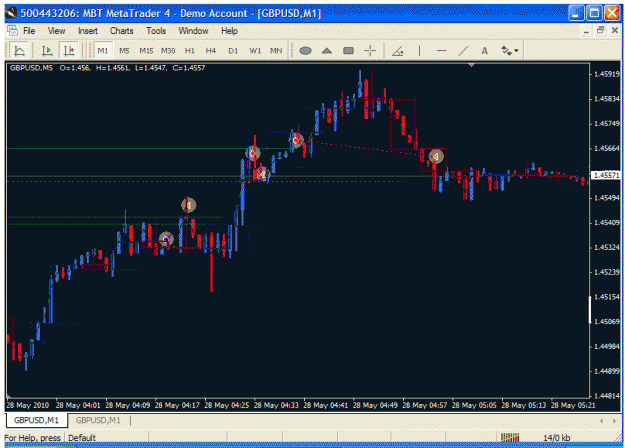Draw a vertical line tool
Viewport: 625px width, 448px height.
click(x=419, y=51)
